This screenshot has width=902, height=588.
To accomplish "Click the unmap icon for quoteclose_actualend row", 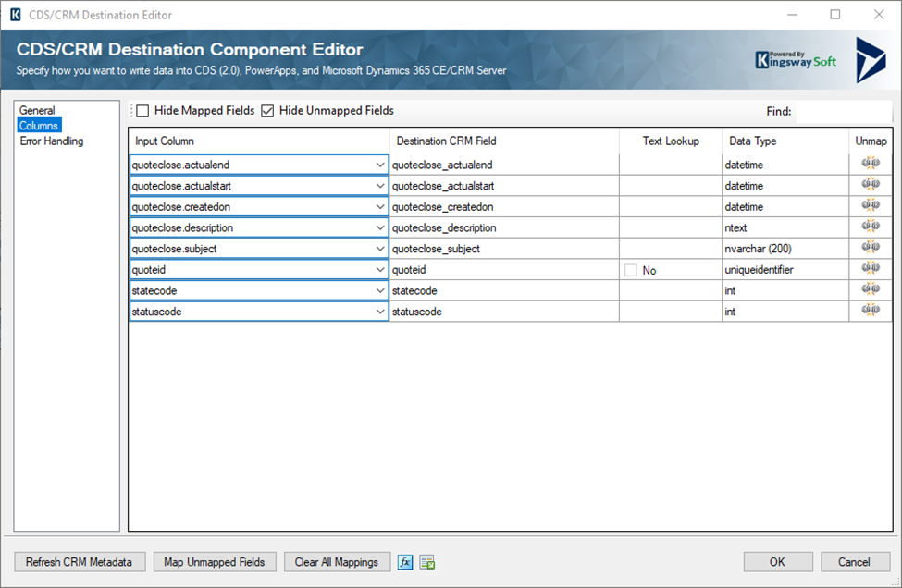I will 870,164.
